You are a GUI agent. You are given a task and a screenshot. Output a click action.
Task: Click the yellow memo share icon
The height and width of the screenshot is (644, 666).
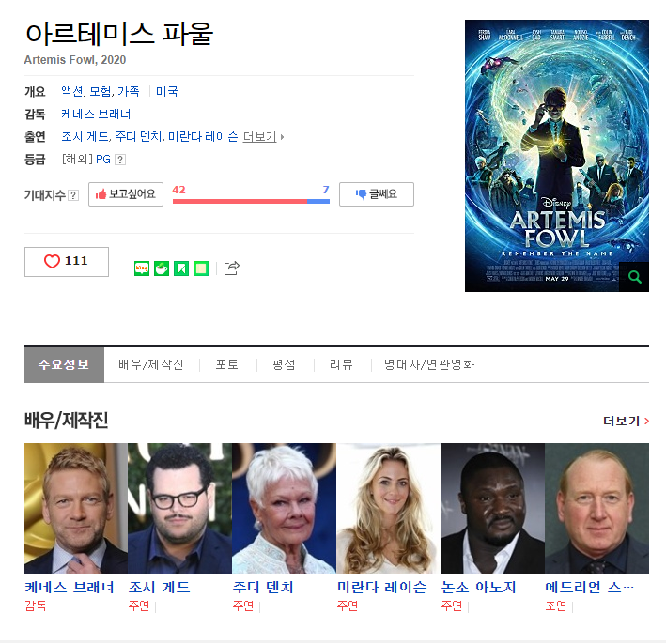[x=201, y=268]
